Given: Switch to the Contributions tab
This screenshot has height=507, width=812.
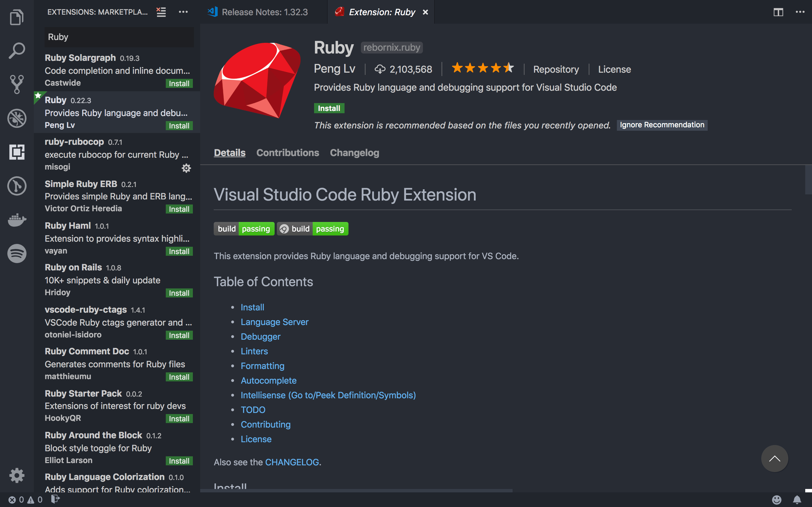Looking at the screenshot, I should pos(288,153).
